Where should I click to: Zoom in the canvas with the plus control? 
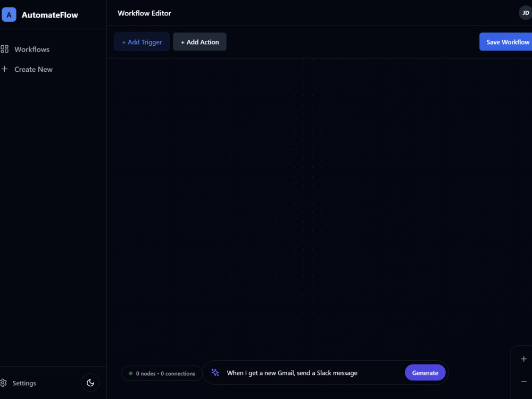click(x=523, y=359)
